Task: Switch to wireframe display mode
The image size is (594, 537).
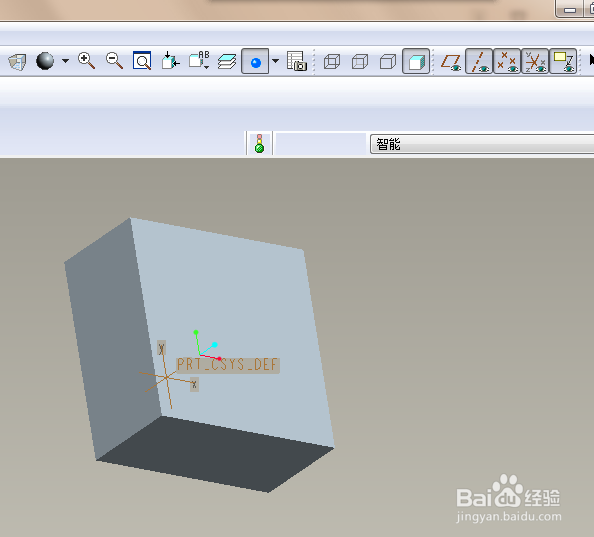Action: 332,61
